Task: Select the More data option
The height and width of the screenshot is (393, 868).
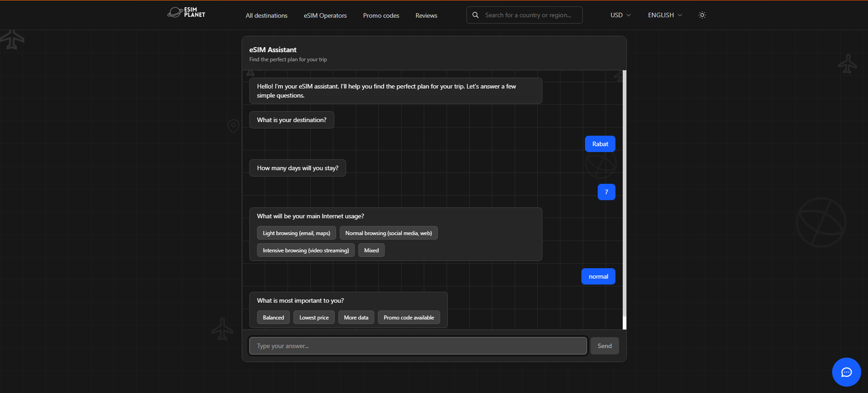Action: 356,318
